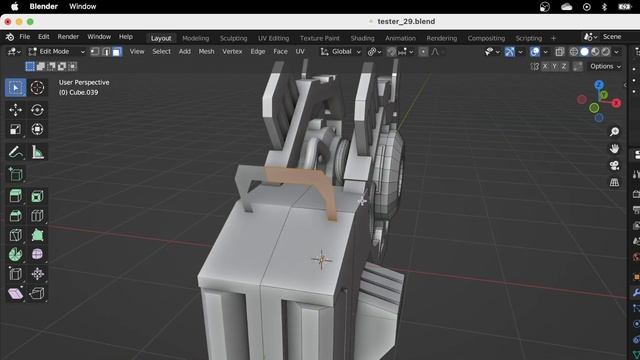
Task: Open the Mesh menu
Action: click(206, 51)
